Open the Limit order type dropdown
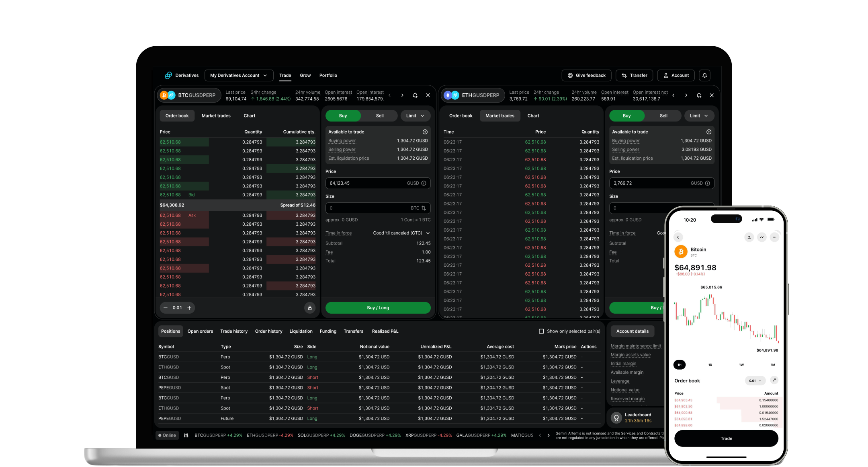The width and height of the screenshot is (868, 467). 415,115
